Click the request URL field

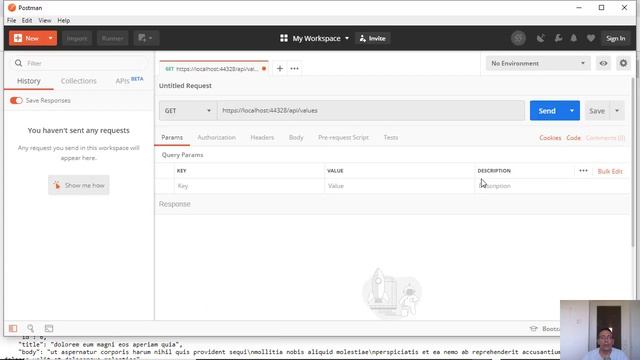pyautogui.click(x=371, y=111)
